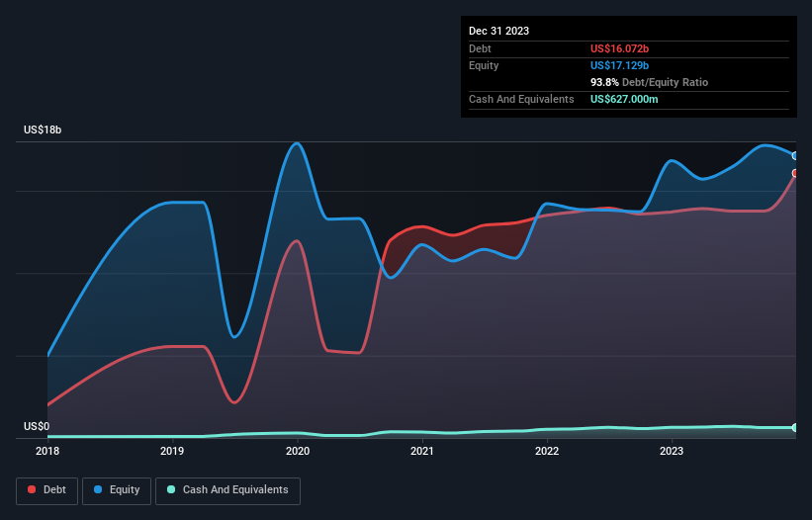The width and height of the screenshot is (812, 520).
Task: Click the US$627.000m cash value
Action: tap(624, 99)
